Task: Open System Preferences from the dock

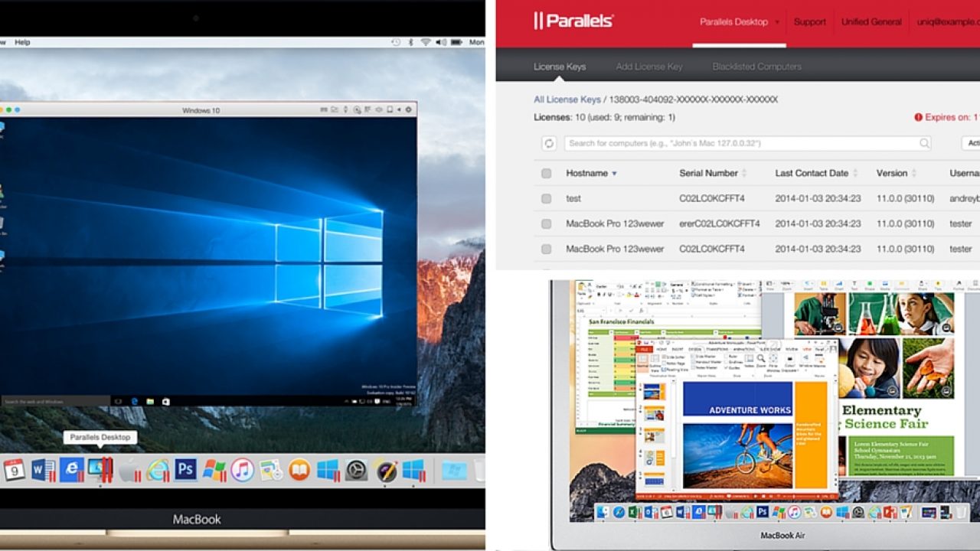Action: [x=356, y=469]
